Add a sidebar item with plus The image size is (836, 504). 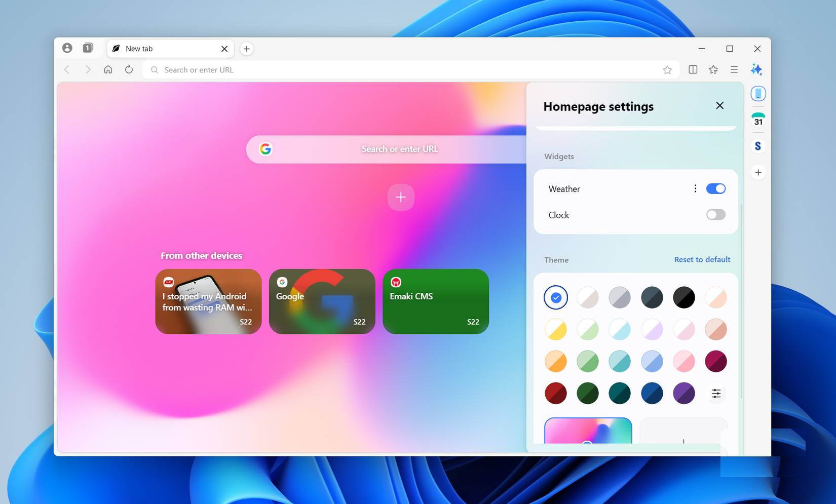click(x=758, y=172)
